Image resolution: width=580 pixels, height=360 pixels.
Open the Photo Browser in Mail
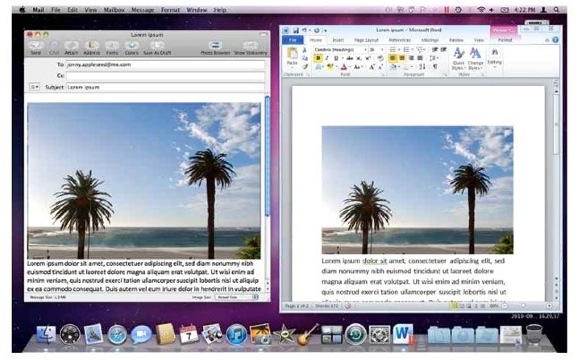(215, 46)
